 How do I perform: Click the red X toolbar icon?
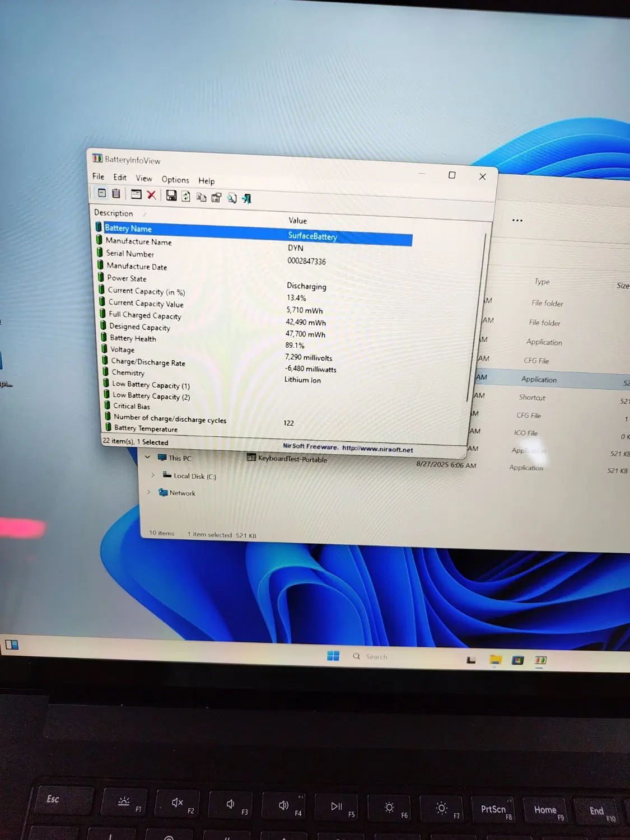click(151, 195)
